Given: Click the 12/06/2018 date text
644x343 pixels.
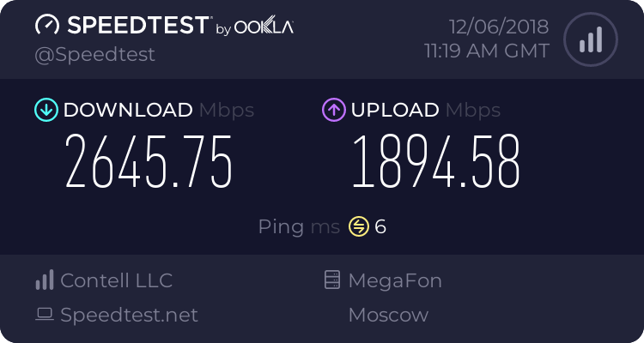Looking at the screenshot, I should 499,27.
